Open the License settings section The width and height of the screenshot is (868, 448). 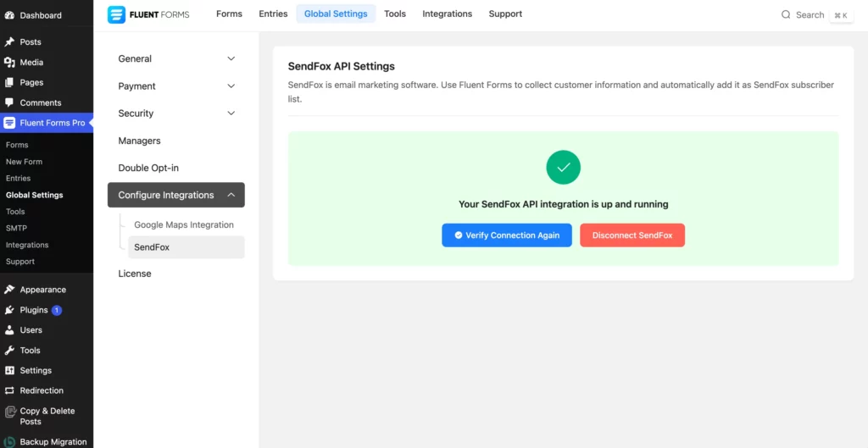tap(135, 274)
